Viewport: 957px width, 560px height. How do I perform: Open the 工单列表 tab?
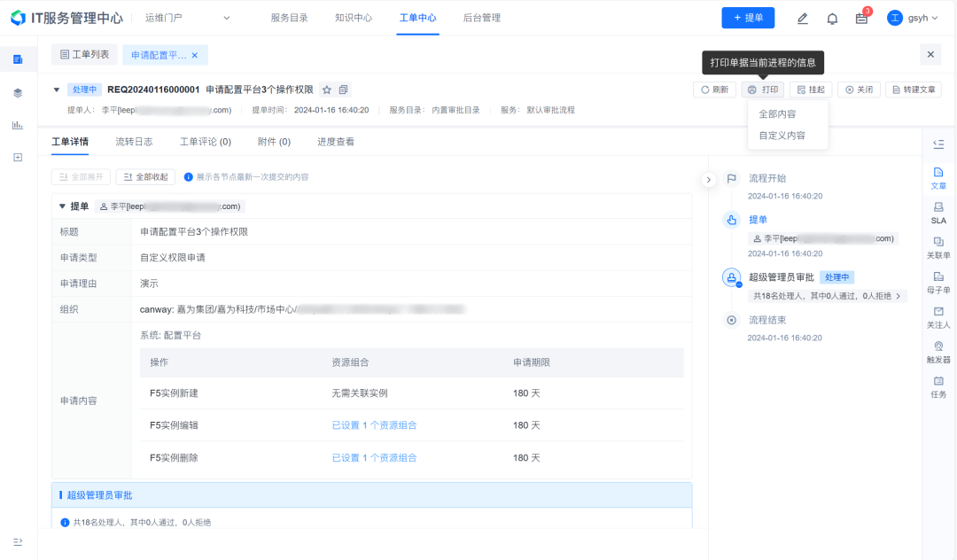84,54
